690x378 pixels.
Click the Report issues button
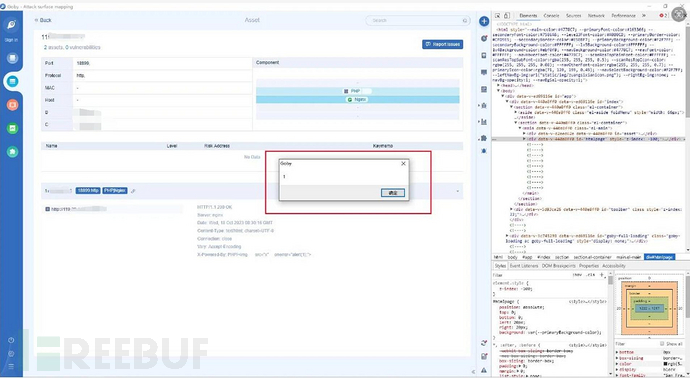(x=442, y=44)
